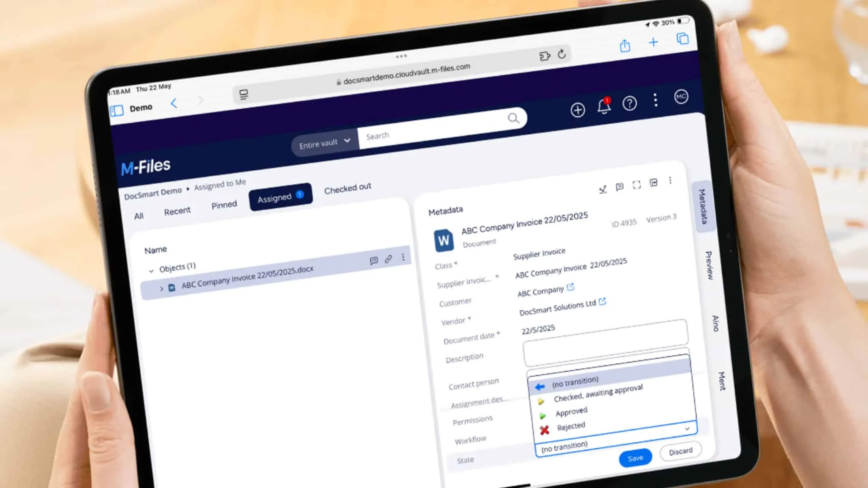Click relationships link icon on invoice row

click(x=388, y=259)
